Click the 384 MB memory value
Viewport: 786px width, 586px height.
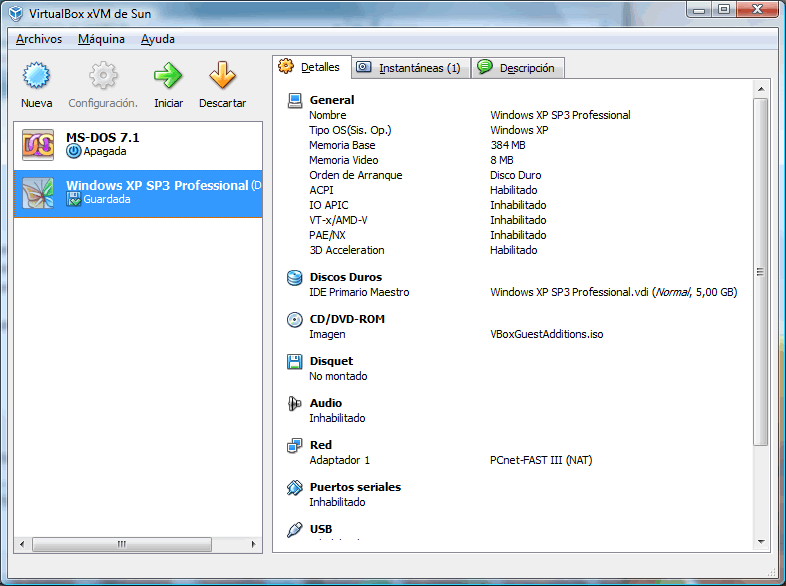tap(508, 145)
